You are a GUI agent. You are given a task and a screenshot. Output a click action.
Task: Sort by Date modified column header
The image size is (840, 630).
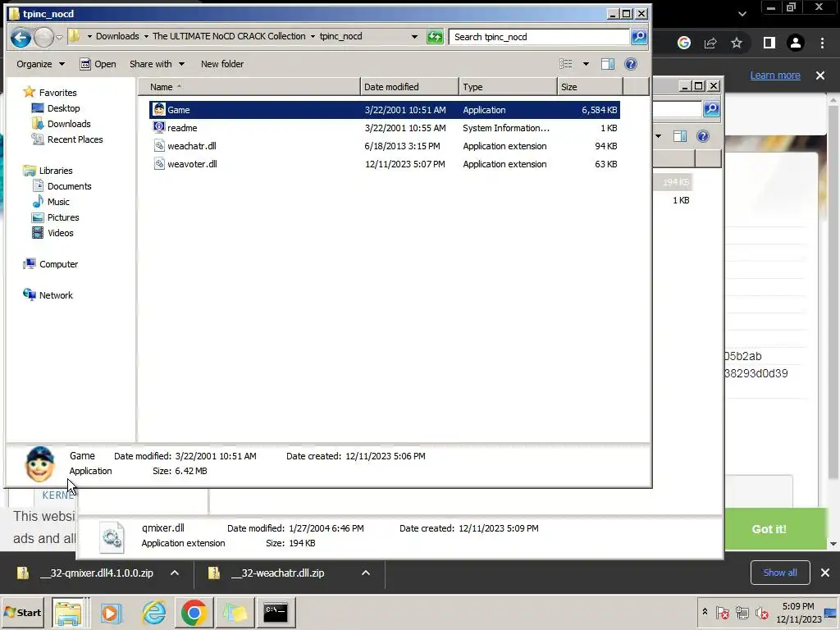(x=409, y=87)
